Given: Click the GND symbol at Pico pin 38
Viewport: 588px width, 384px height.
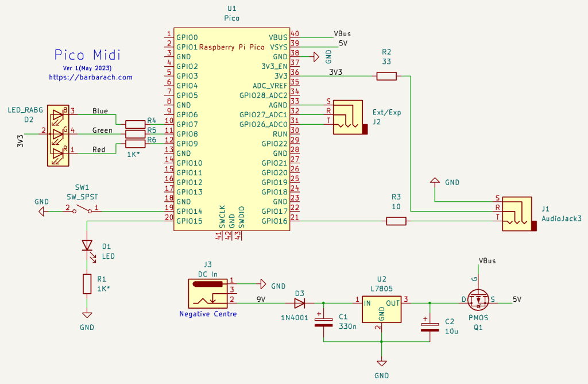Looking at the screenshot, I should (316, 57).
